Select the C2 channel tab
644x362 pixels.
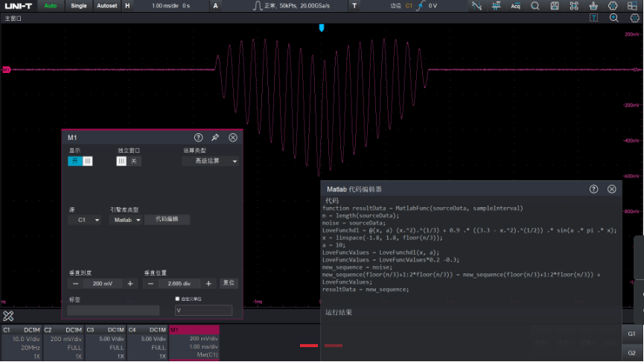pos(63,343)
